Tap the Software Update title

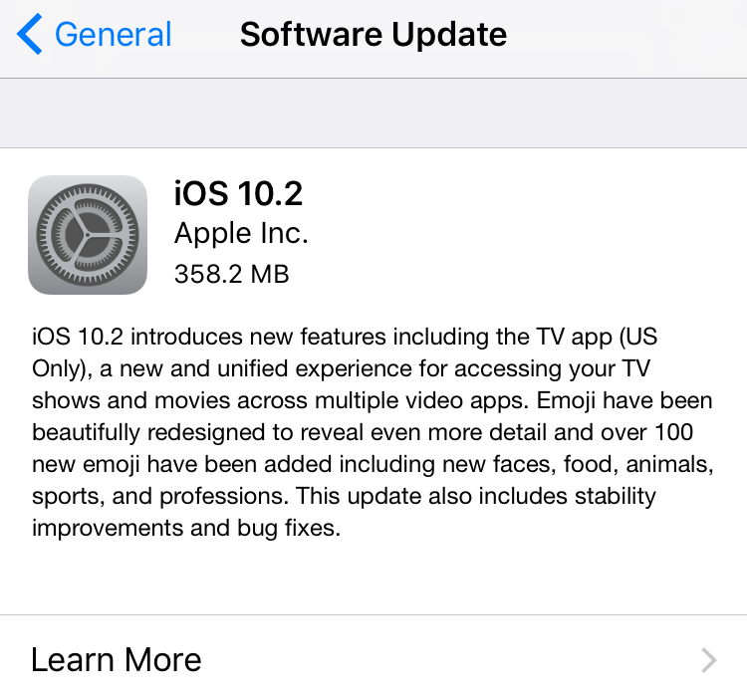pos(373,34)
